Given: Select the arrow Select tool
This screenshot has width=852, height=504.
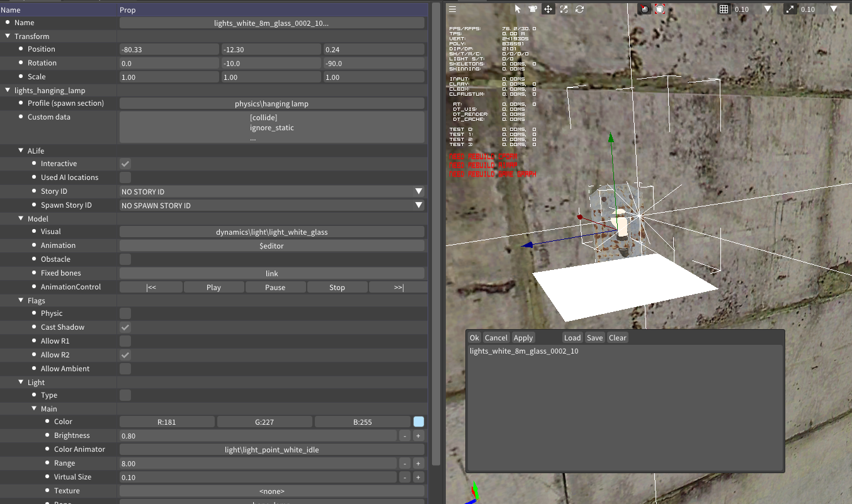Looking at the screenshot, I should point(518,9).
